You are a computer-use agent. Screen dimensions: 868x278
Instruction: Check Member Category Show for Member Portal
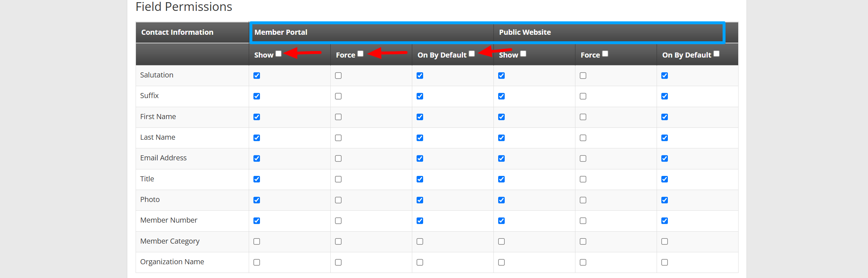point(257,241)
